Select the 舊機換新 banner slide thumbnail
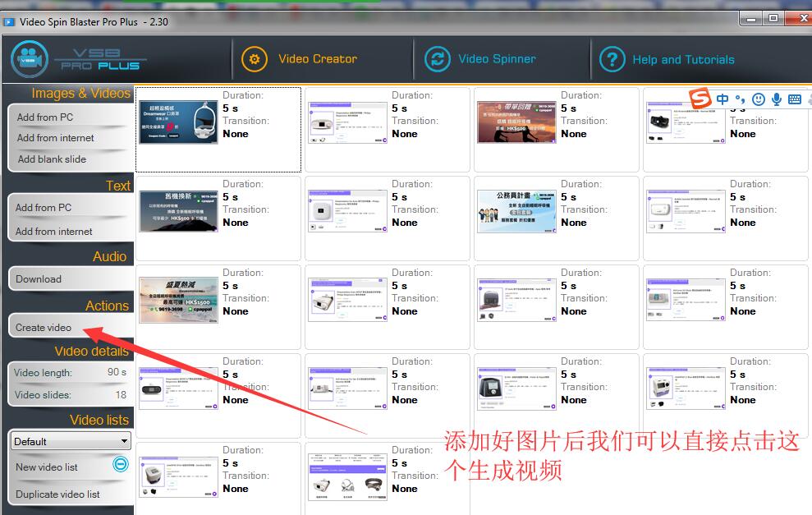 click(x=178, y=211)
